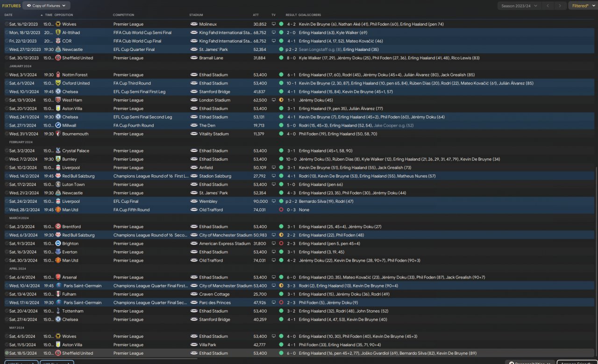The image size is (598, 364).
Task: Go to the previous season with the left arrow
Action: (x=548, y=6)
